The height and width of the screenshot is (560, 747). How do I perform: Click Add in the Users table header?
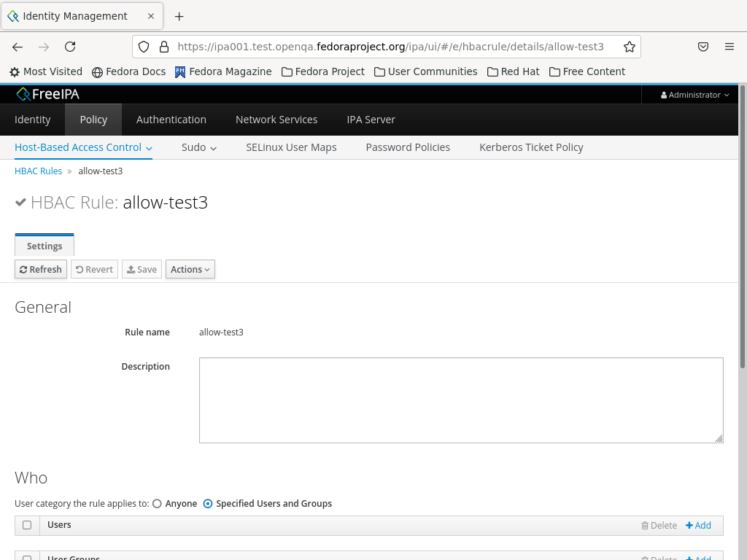pyautogui.click(x=698, y=525)
